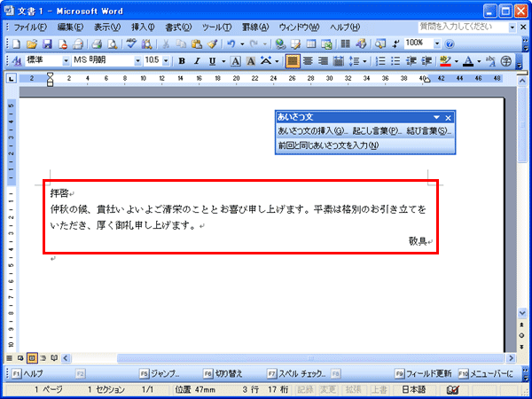This screenshot has width=532, height=399.
Task: Click the Cut scissors icon
Action: [x=166, y=43]
